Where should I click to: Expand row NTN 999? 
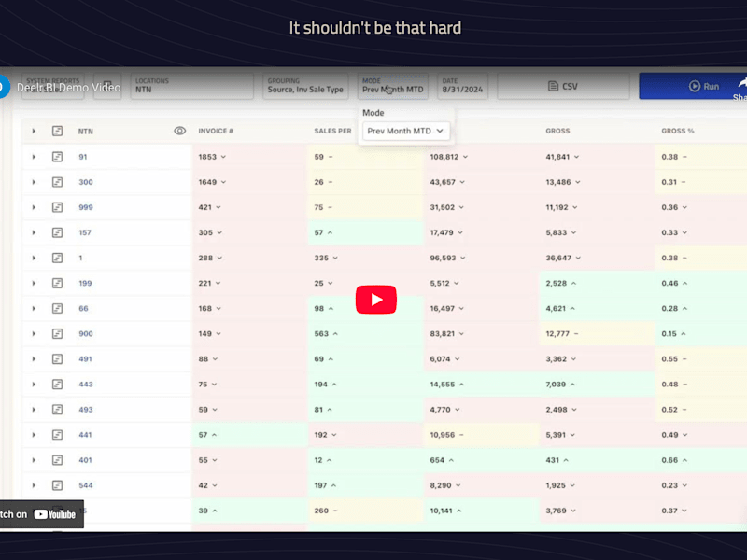pos(34,207)
